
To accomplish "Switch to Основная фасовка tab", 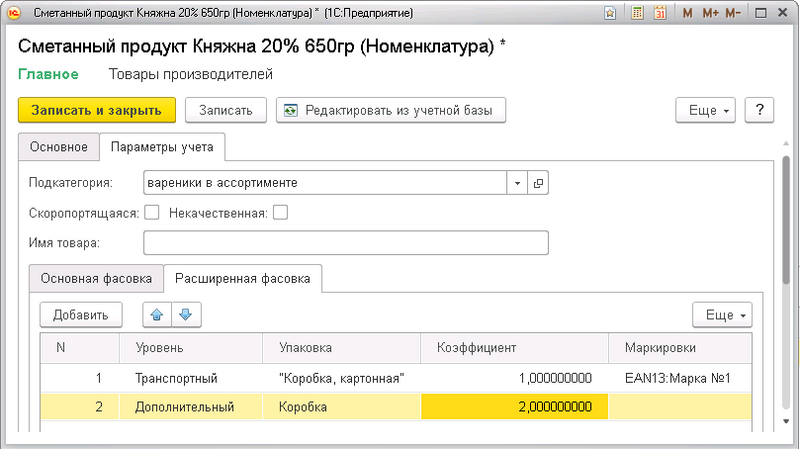I will tap(96, 279).
